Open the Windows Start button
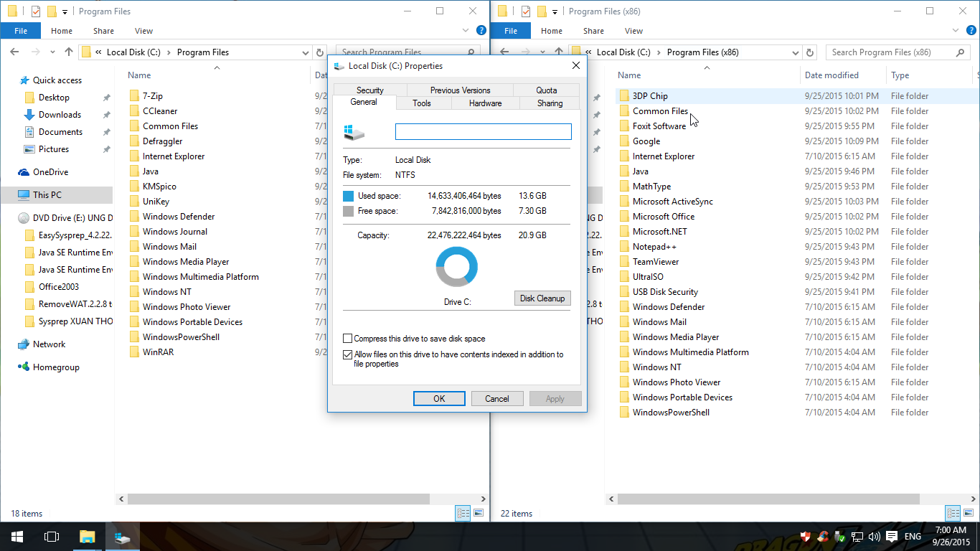 point(17,536)
